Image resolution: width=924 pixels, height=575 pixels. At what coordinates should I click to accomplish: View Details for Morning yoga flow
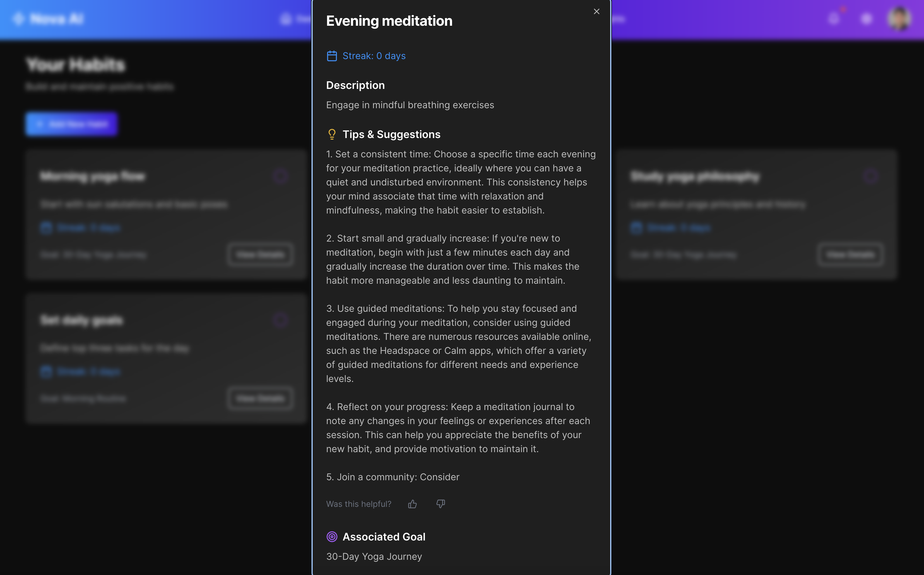(x=260, y=254)
